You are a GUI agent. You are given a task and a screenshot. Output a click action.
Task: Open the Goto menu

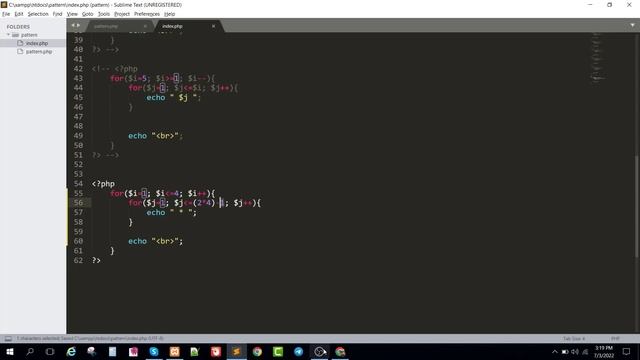87,14
